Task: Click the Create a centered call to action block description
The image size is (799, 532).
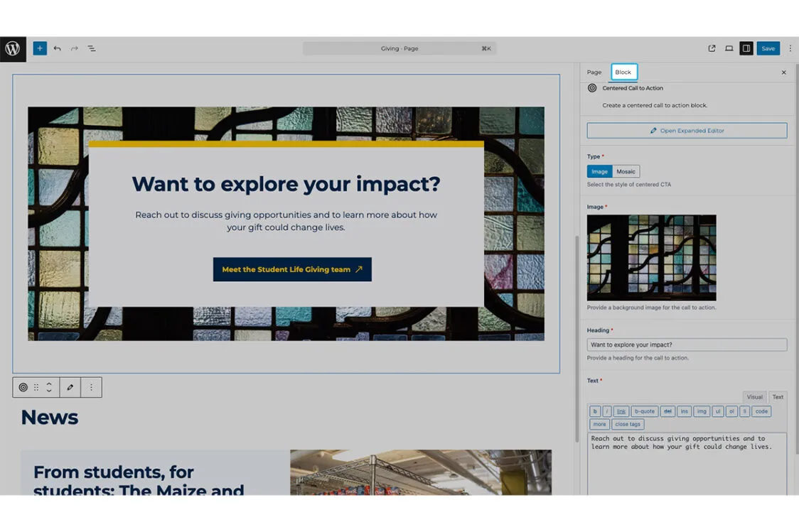Action: [655, 105]
